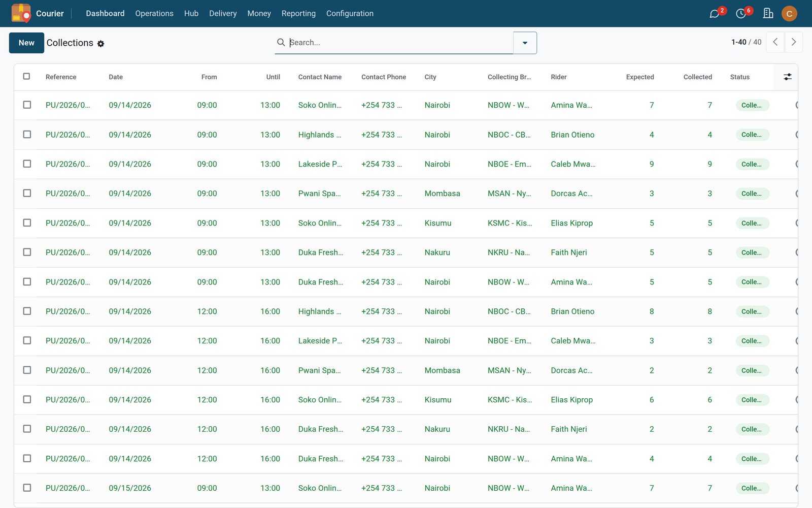The width and height of the screenshot is (812, 508).
Task: Click Mombasa in the 09:00 Pwani Spa row
Action: (442, 194)
